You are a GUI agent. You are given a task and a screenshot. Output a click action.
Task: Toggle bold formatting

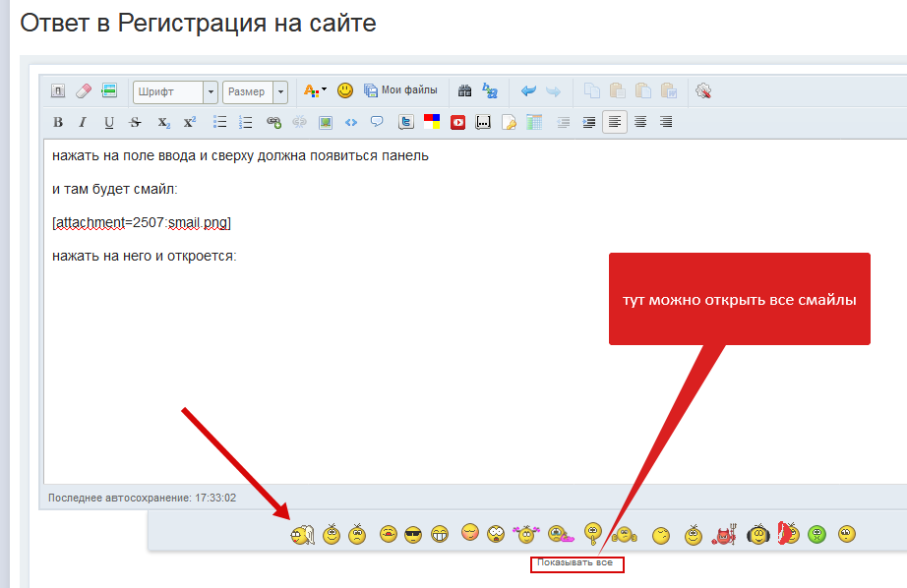[58, 123]
